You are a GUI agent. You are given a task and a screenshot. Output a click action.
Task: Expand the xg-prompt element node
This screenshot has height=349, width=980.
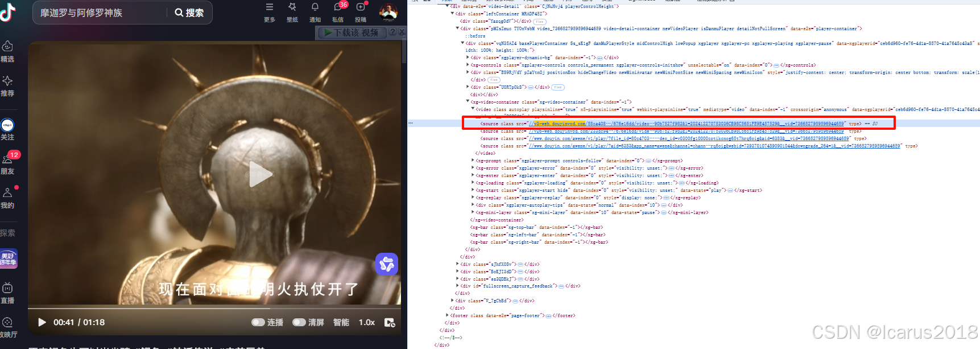click(473, 161)
